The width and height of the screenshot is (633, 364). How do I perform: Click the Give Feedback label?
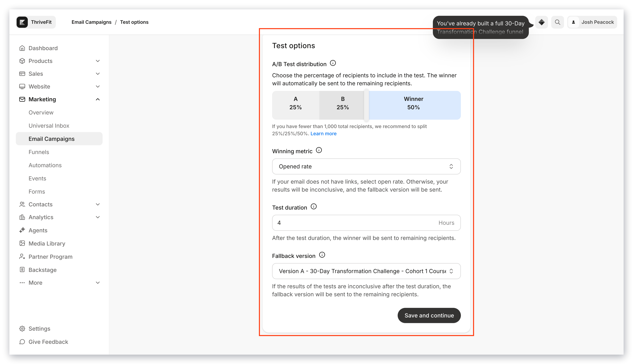(48, 342)
